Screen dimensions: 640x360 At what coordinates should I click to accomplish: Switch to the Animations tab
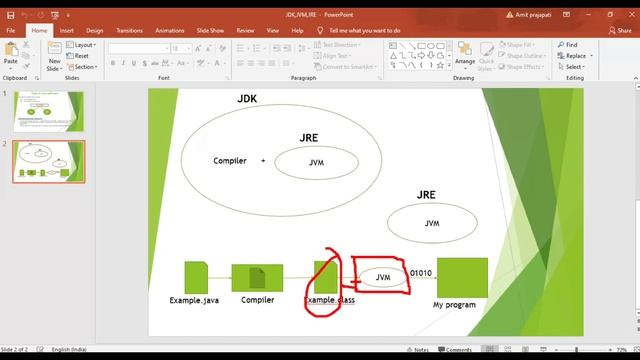[170, 31]
